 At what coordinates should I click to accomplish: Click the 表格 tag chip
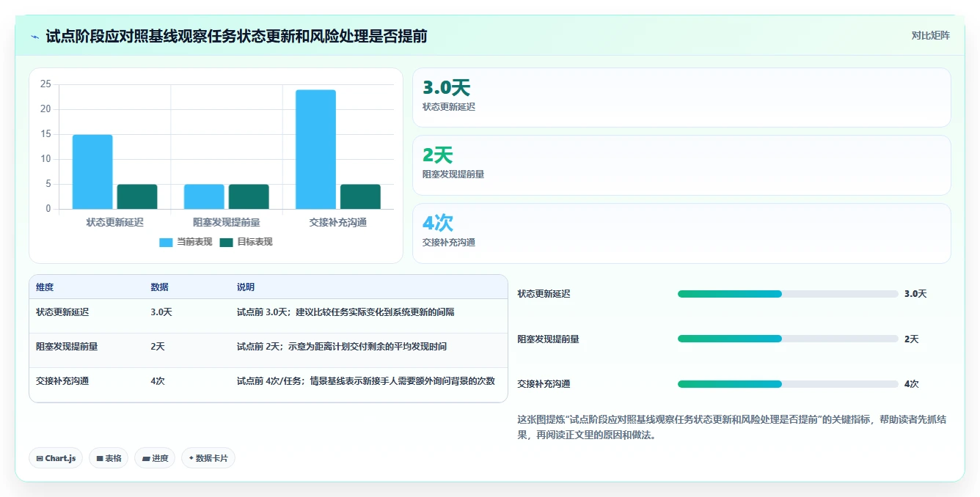point(109,458)
